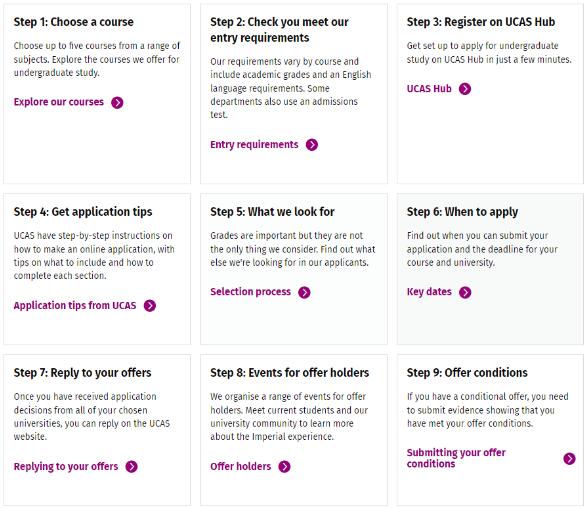Viewport: 587px width, 508px height.
Task: Click the circled arrow beside UCAS Hub
Action: 465,89
